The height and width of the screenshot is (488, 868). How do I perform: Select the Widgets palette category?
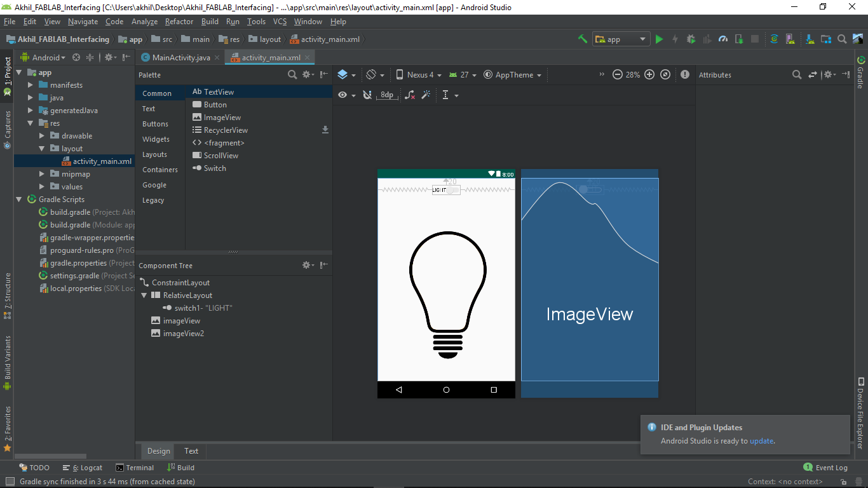156,139
